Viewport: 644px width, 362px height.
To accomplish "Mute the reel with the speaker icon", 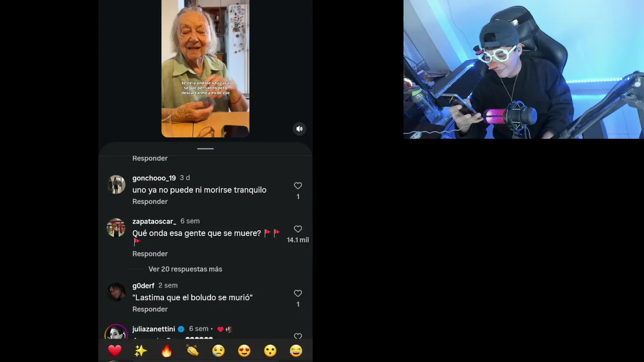I will (x=299, y=129).
